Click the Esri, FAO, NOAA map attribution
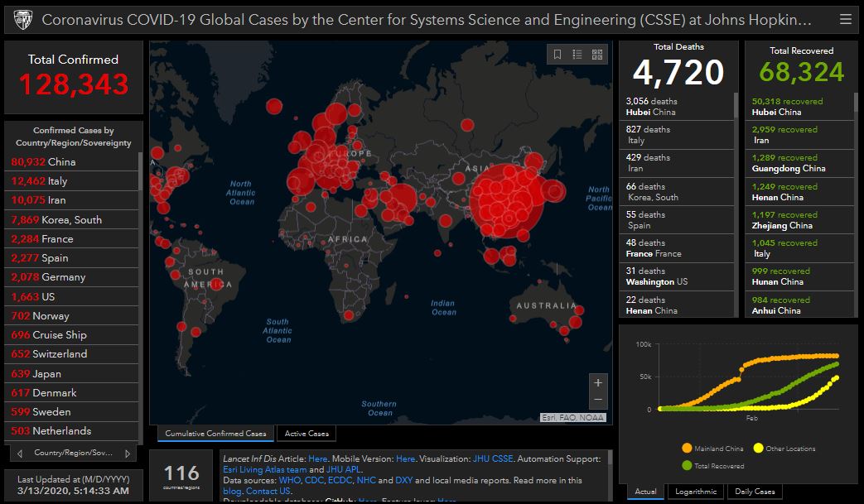 point(573,418)
